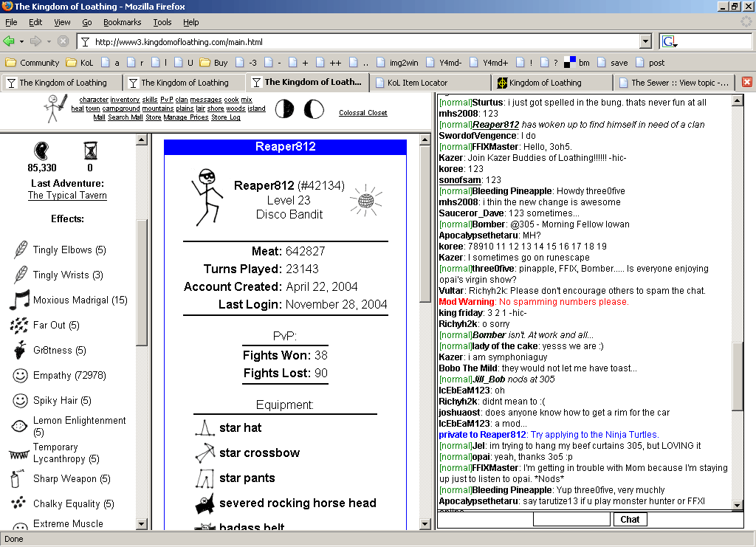Click the disco ball class icon
The image size is (756, 547).
pyautogui.click(x=365, y=200)
